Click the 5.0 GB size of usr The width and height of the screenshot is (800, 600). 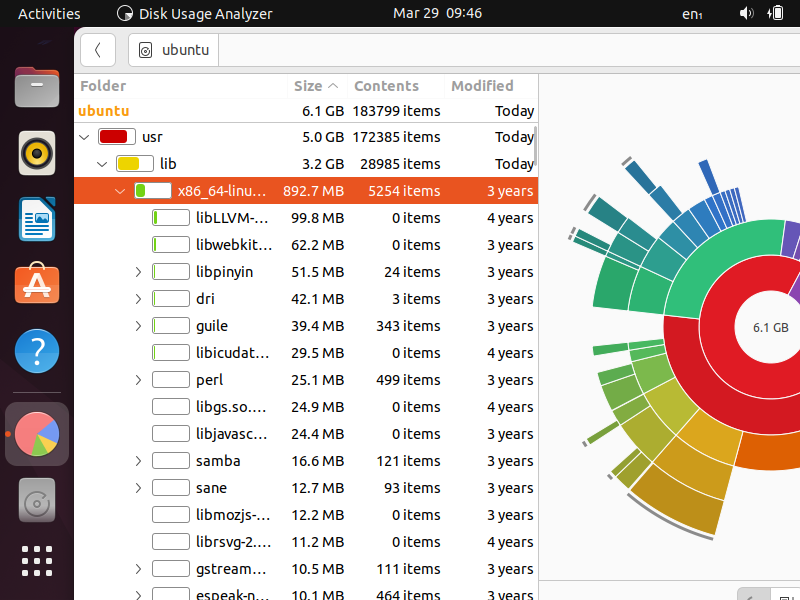323,137
